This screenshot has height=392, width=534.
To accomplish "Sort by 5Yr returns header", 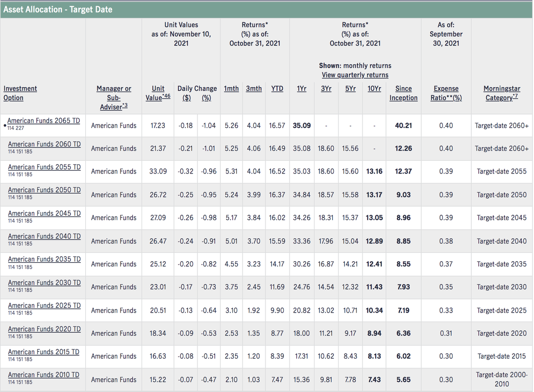I will 350,89.
